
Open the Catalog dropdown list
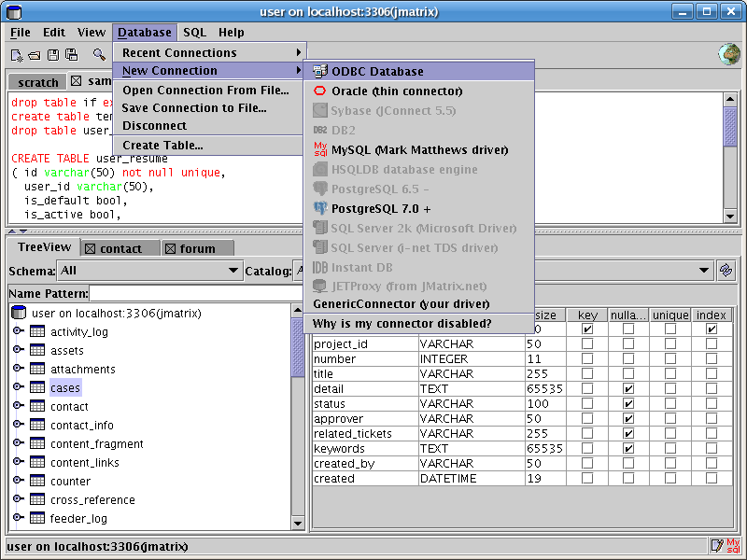point(703,271)
